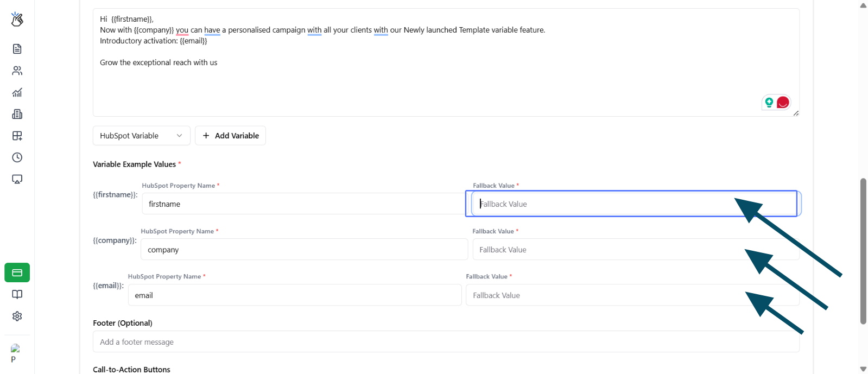Viewport: 868px width, 374px height.
Task: Edit the firstname HubSpot property field
Action: point(303,204)
